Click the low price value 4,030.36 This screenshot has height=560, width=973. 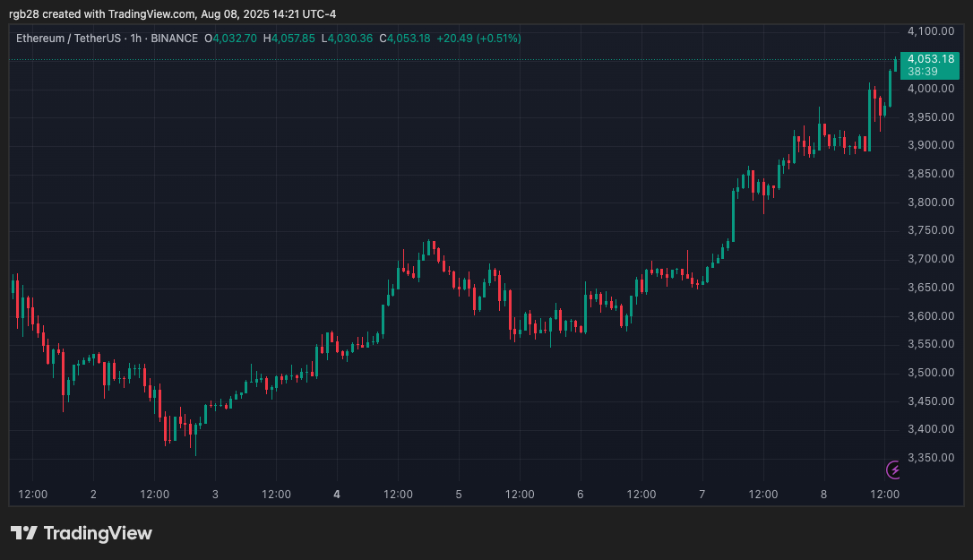click(350, 39)
